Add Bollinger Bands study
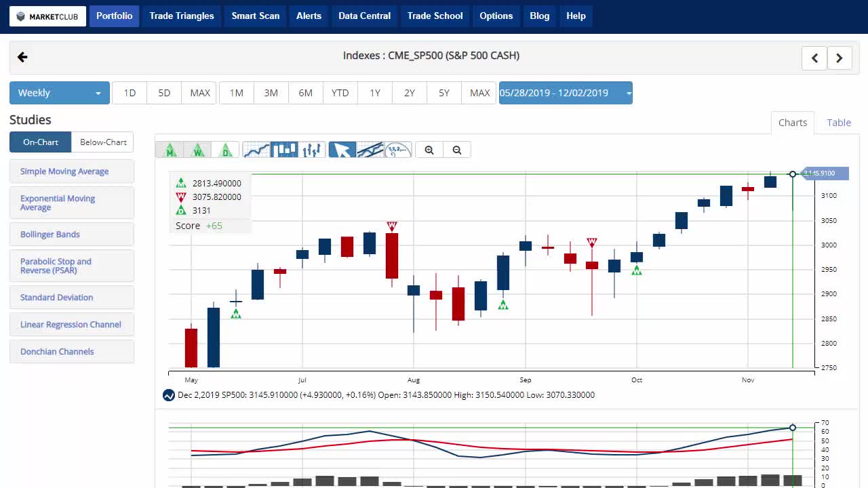The height and width of the screenshot is (488, 868). [72, 235]
